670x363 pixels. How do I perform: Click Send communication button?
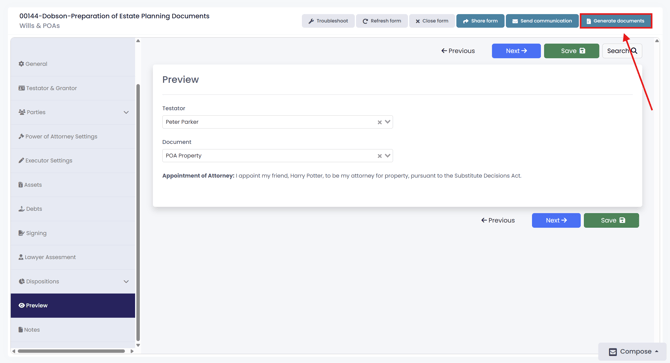pos(542,21)
